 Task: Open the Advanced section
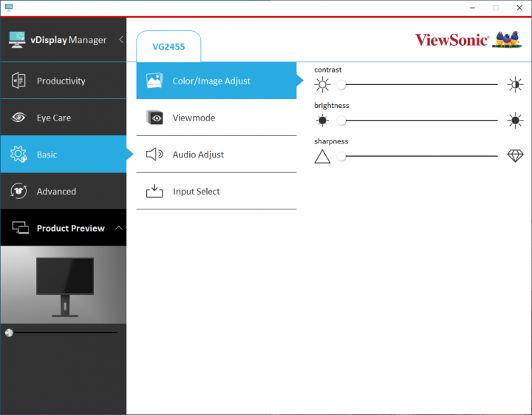[63, 191]
